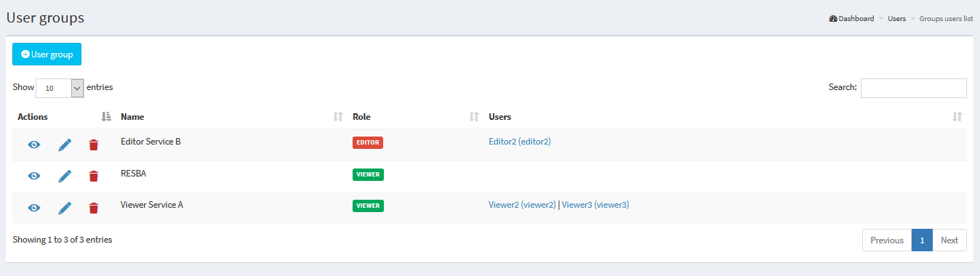This screenshot has height=276, width=980.
Task: Select the 'RESBA' name cell
Action: coord(134,174)
